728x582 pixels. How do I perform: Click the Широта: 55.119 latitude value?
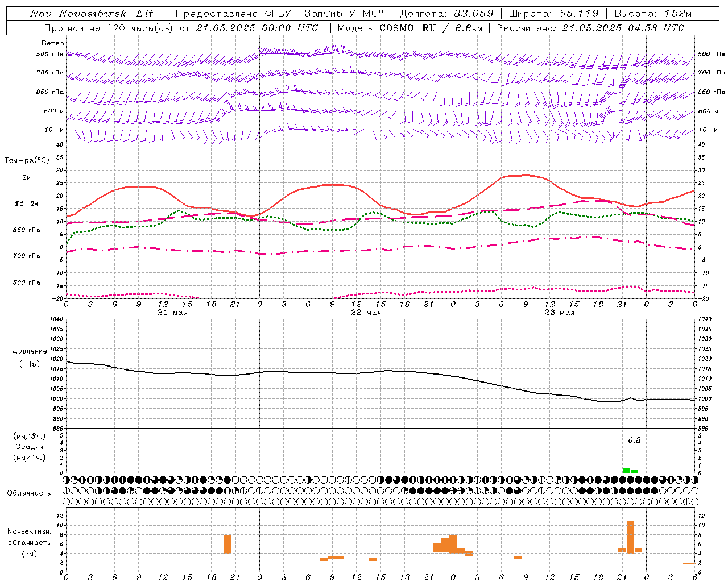pyautogui.click(x=553, y=14)
